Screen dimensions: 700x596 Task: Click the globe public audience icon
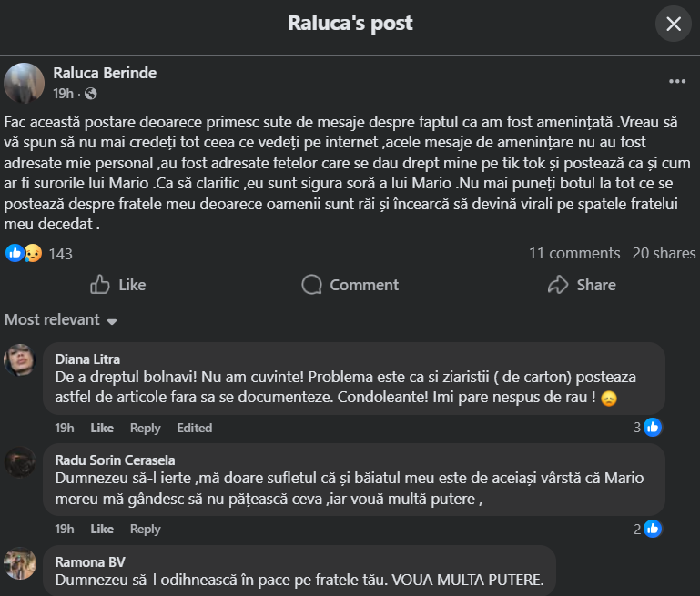pyautogui.click(x=91, y=94)
